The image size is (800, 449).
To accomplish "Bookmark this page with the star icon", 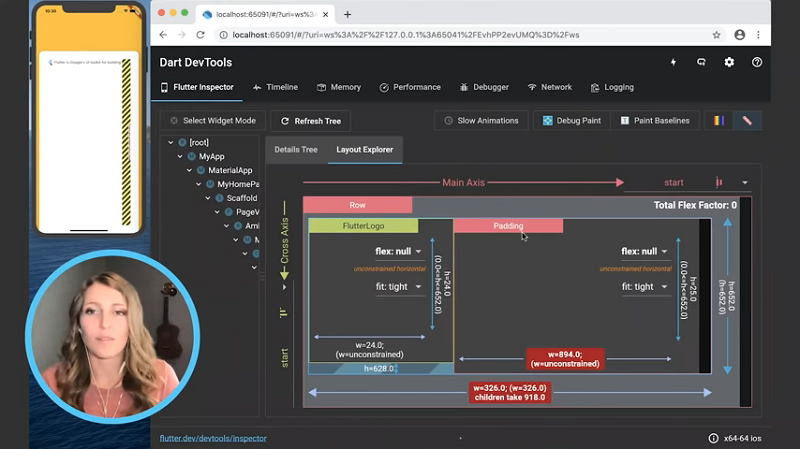I will pos(716,35).
